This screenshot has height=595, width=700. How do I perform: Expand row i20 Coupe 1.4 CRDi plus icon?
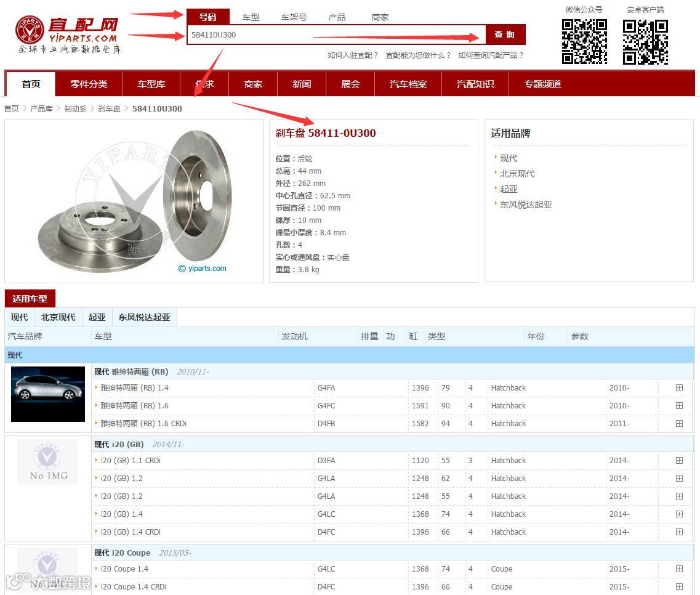679,586
